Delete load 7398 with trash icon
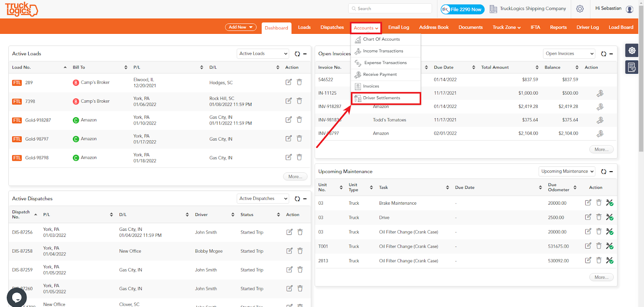 [299, 101]
